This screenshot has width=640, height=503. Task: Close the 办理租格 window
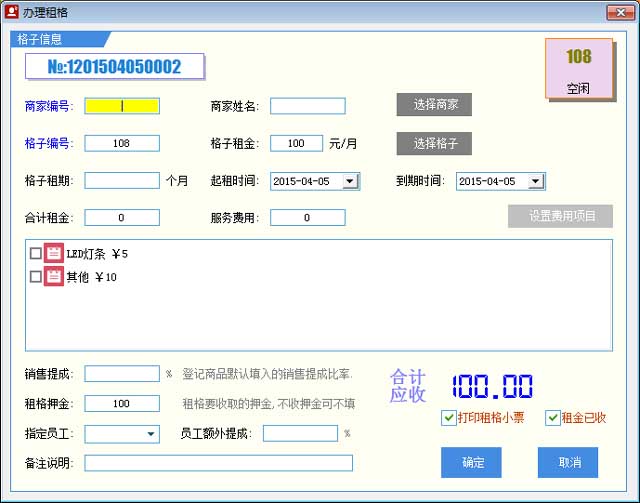(620, 12)
